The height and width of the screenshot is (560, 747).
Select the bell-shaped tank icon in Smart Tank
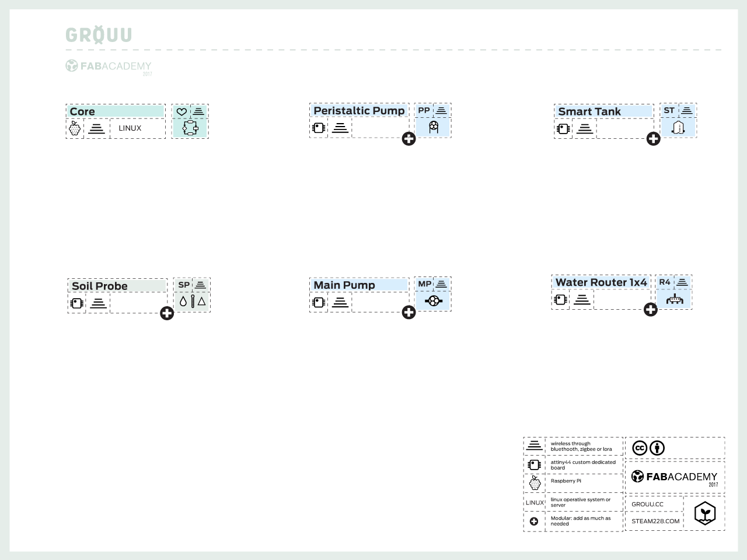(x=679, y=127)
